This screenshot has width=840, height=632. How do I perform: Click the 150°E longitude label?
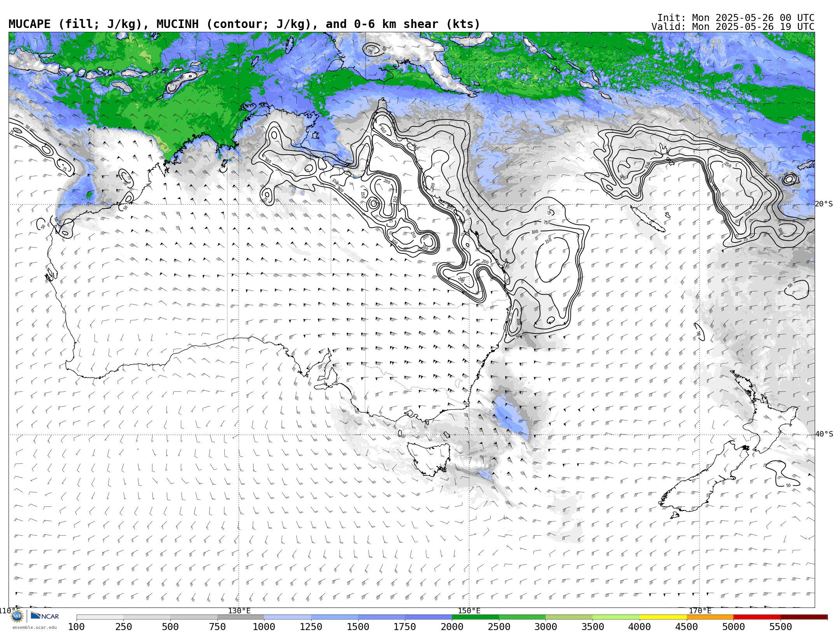(469, 611)
